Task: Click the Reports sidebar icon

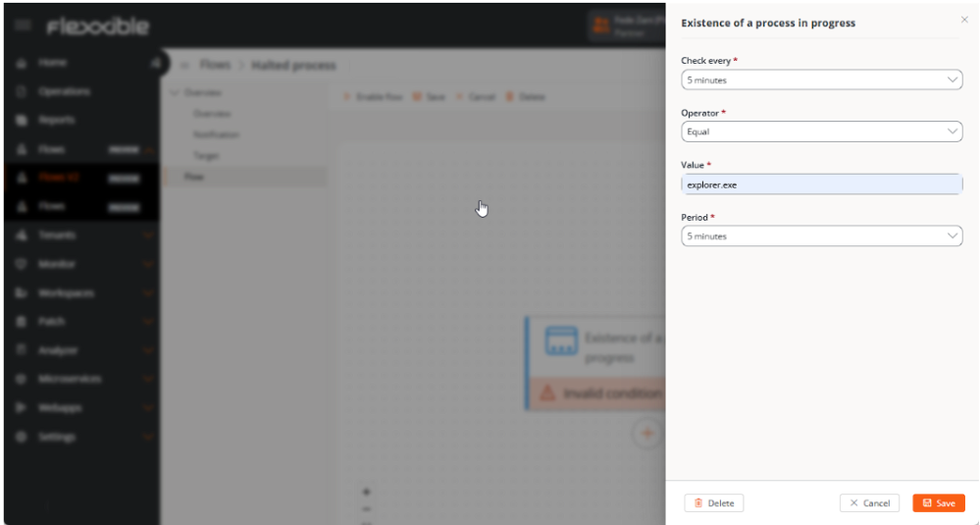Action: click(22, 121)
